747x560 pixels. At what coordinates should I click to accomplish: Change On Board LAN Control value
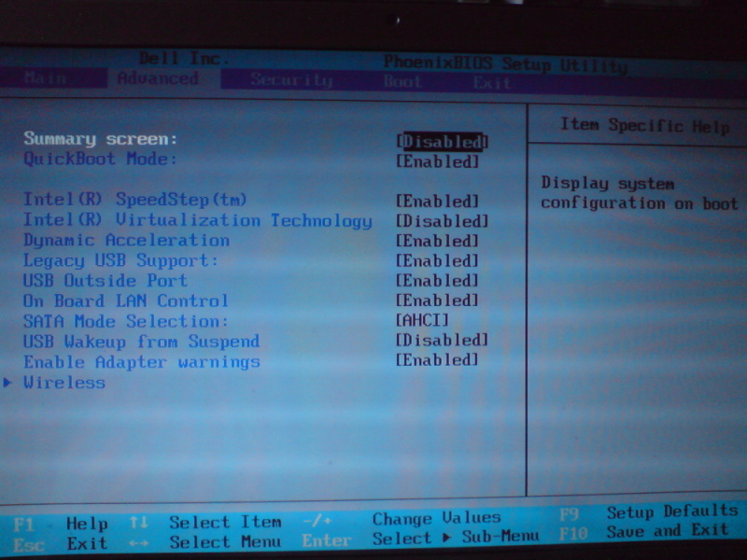click(437, 301)
